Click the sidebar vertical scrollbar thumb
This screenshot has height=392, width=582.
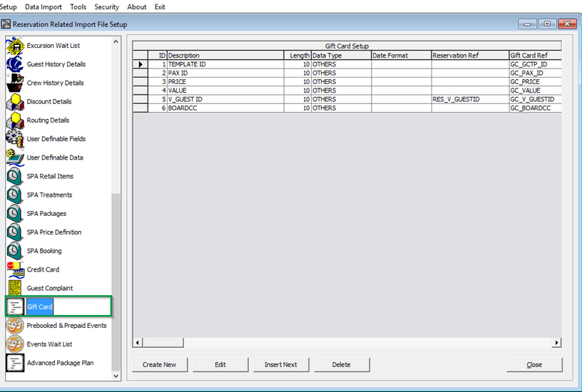coord(116,282)
